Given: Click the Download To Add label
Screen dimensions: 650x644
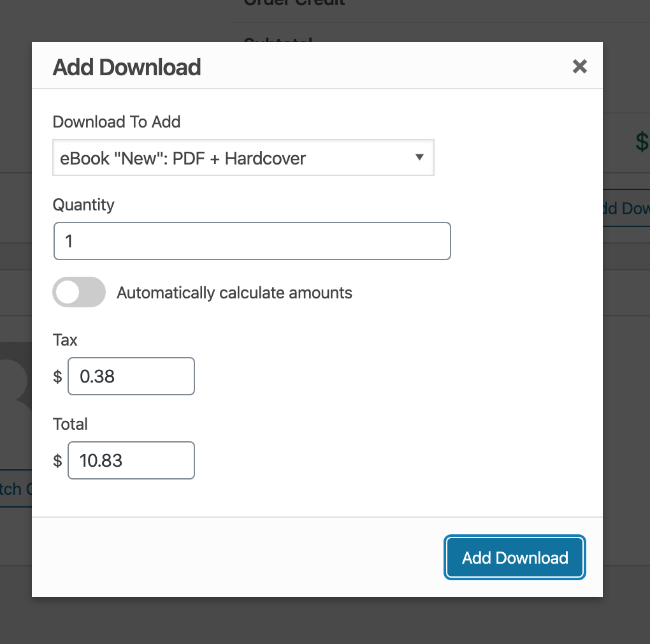Looking at the screenshot, I should (x=117, y=122).
